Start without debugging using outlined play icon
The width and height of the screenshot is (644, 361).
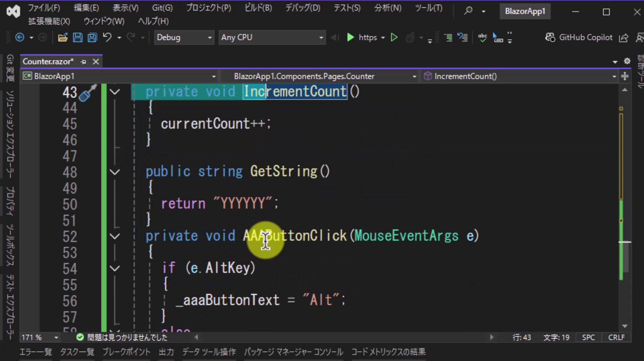point(394,37)
